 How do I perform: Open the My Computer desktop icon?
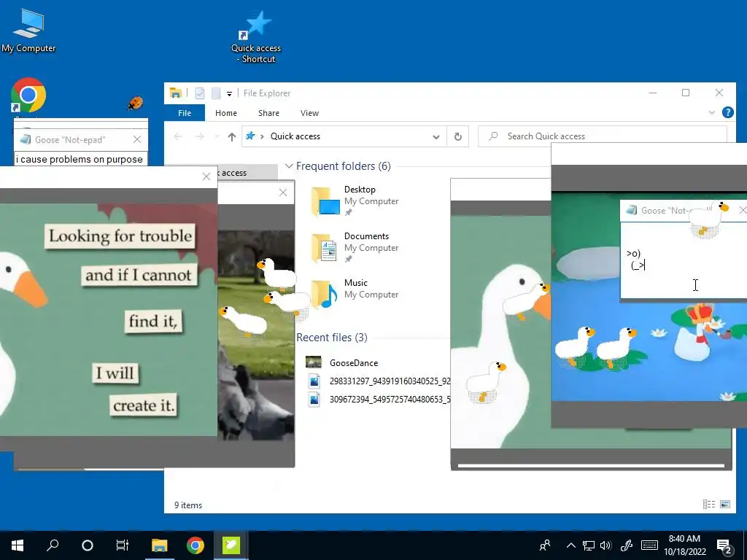click(28, 31)
